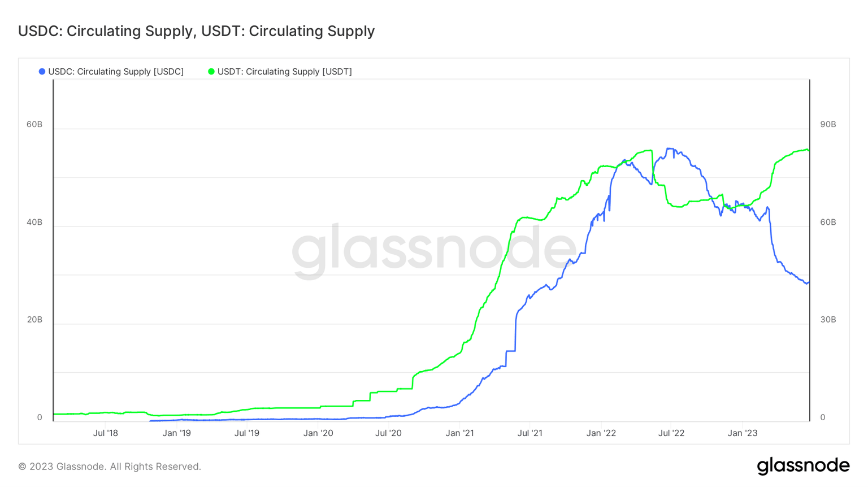The width and height of the screenshot is (868, 488).
Task: Select the Jul '22 x-axis label
Action: tap(671, 433)
